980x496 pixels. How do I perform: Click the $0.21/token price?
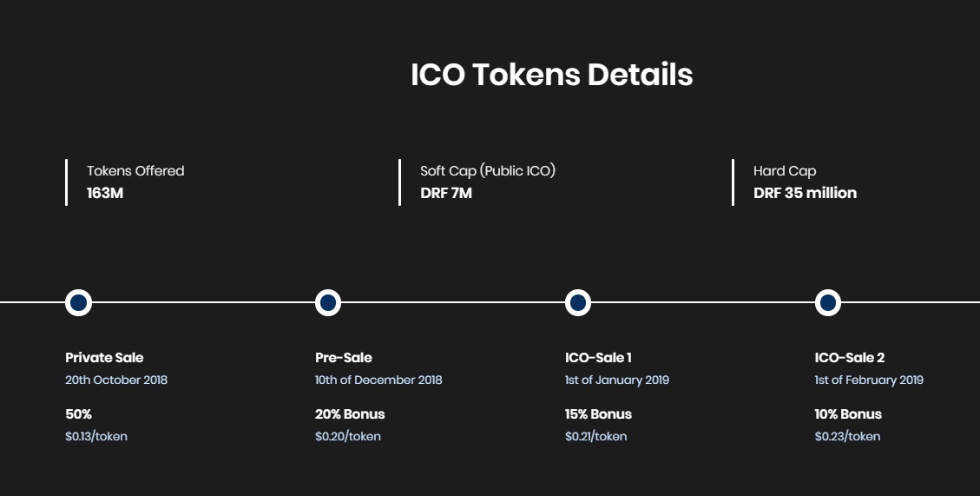(x=595, y=436)
